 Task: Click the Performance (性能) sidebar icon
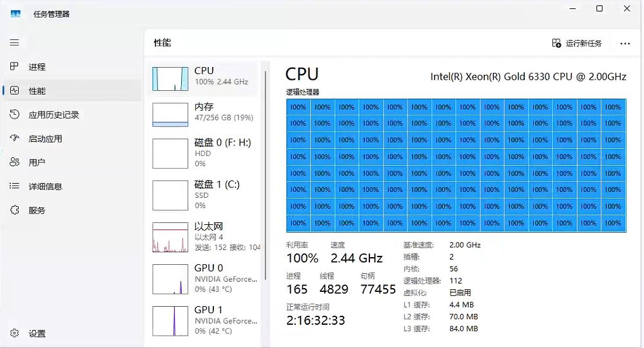tap(14, 90)
